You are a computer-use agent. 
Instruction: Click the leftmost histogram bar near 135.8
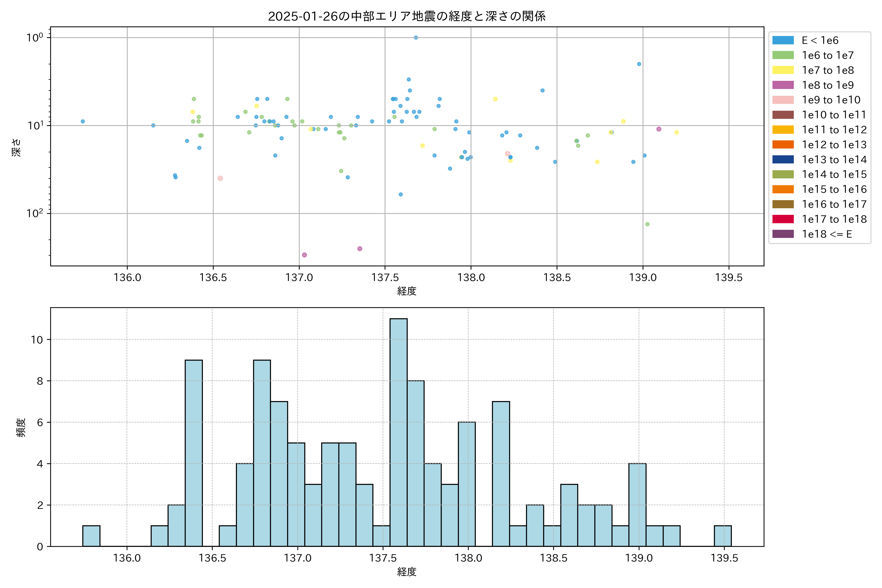pos(91,536)
